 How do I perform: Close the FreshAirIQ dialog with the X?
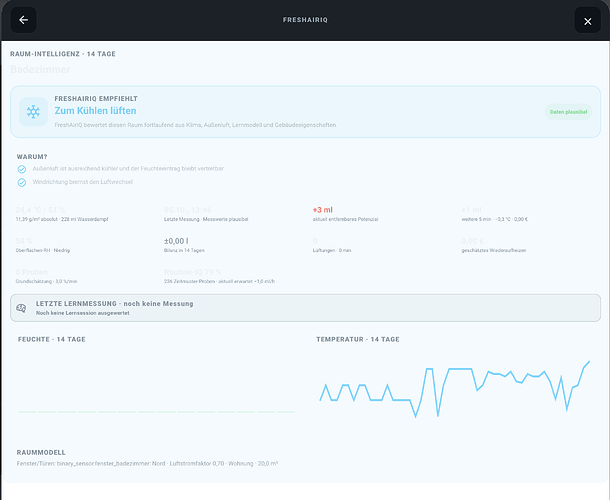pyautogui.click(x=587, y=21)
